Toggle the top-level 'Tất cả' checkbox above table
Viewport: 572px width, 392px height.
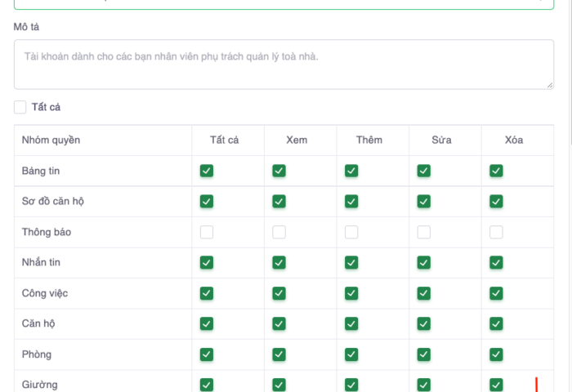pyautogui.click(x=20, y=107)
